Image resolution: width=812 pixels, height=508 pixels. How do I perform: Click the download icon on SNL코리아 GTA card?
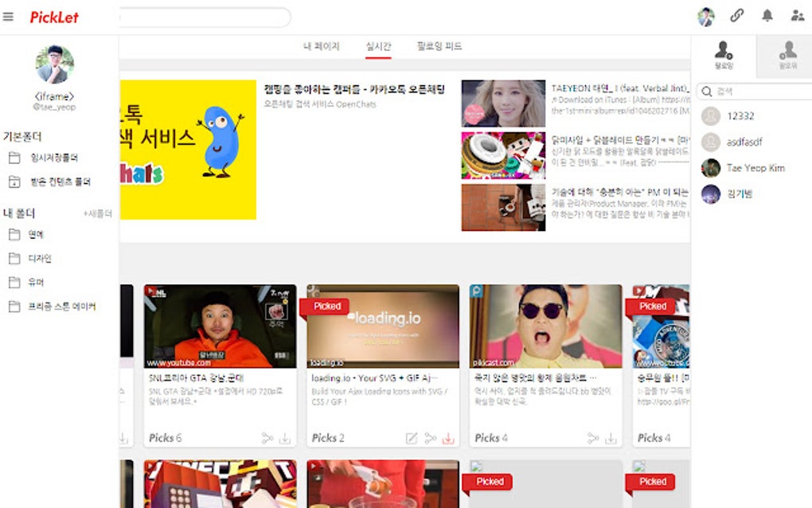[285, 439]
